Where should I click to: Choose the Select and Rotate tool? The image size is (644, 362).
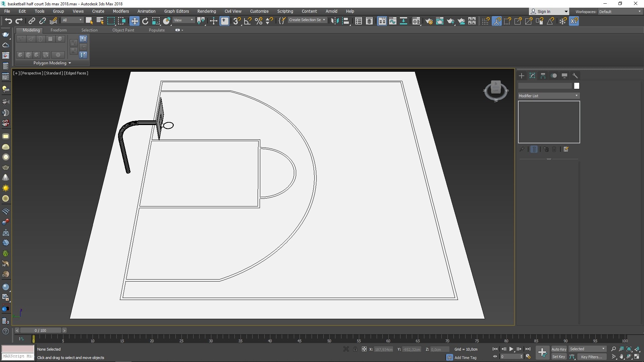coord(145,21)
